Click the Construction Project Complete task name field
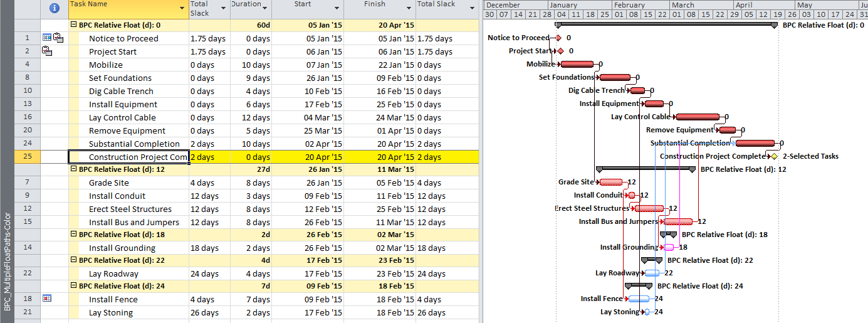Viewport: 868px width, 323px height. [128, 157]
